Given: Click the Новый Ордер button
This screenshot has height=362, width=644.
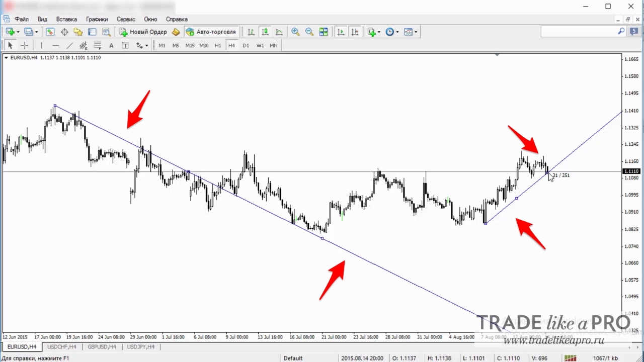Looking at the screenshot, I should click(x=143, y=32).
